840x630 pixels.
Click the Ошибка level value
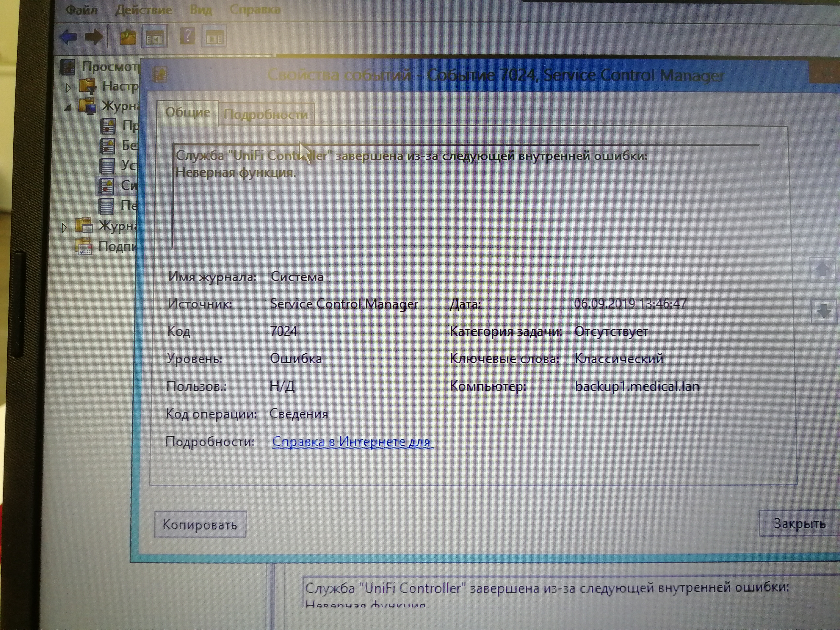pos(296,358)
